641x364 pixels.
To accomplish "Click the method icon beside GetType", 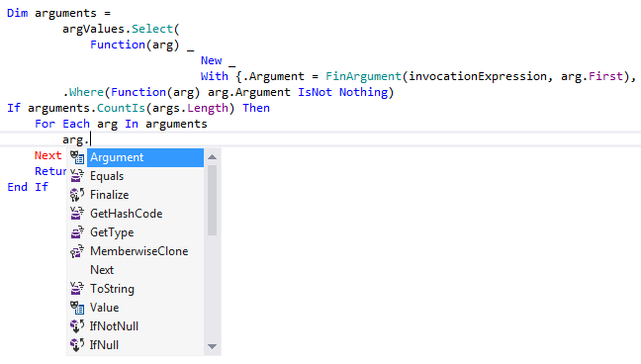I will [77, 232].
